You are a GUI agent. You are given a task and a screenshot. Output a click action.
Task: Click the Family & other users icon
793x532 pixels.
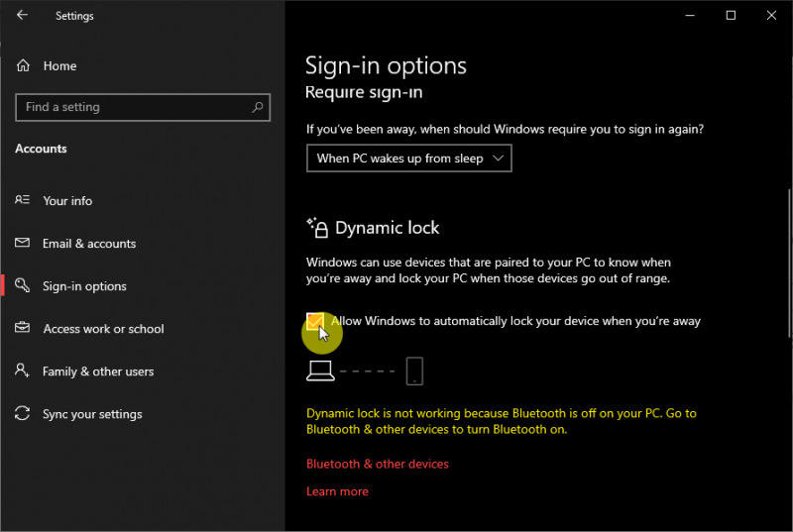click(23, 372)
